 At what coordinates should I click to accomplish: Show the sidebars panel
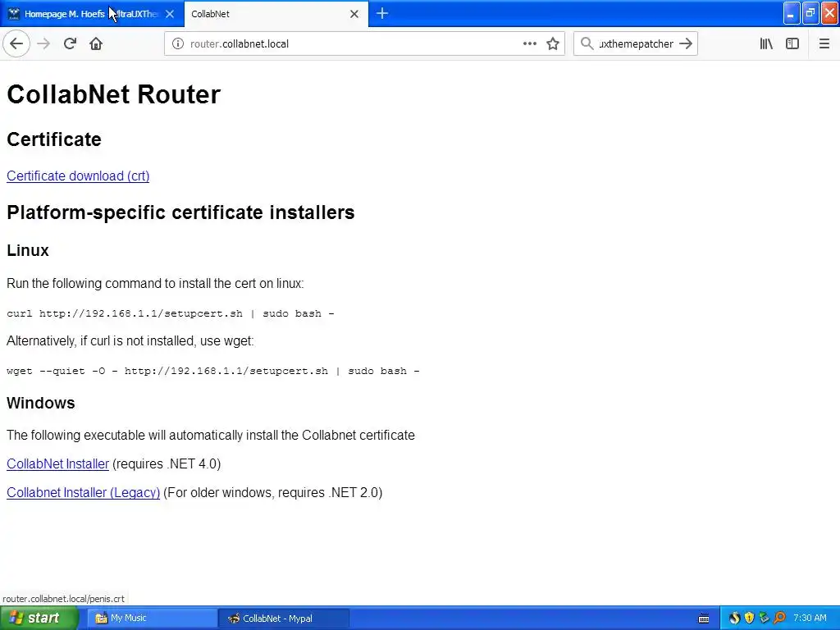792,44
